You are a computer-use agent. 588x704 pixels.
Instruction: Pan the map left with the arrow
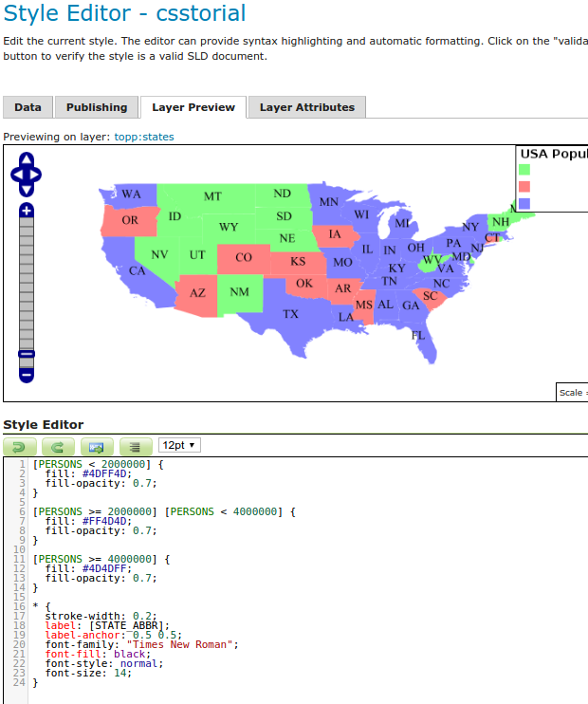(x=16, y=176)
